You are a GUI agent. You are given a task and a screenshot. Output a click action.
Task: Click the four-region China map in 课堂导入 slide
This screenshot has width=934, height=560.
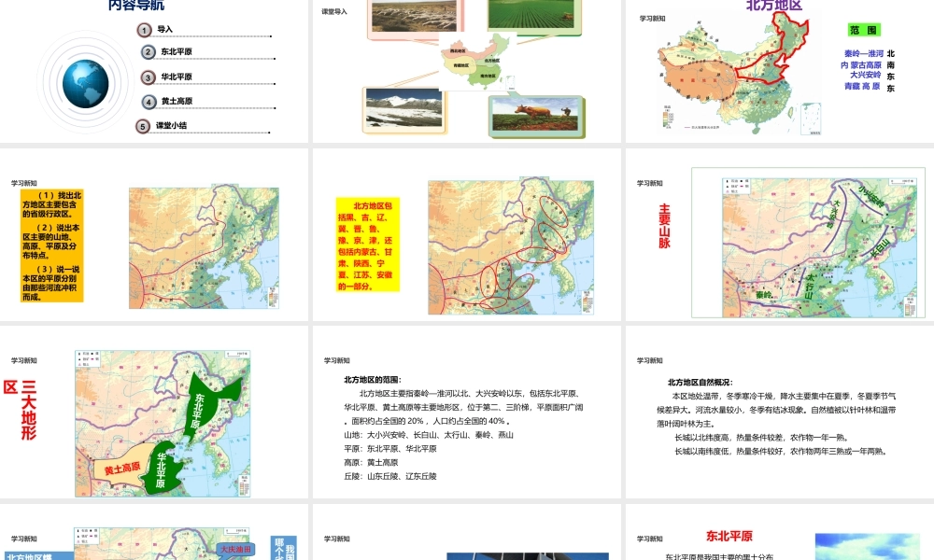pos(476,60)
